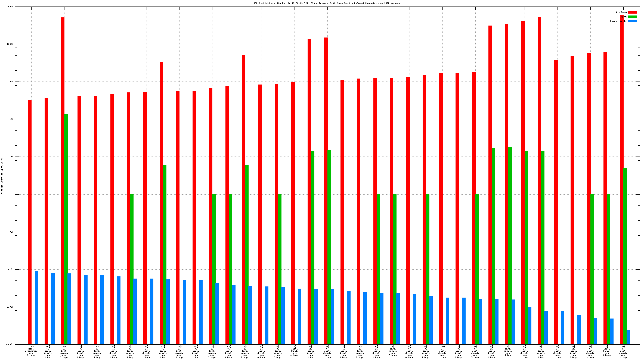This screenshot has width=644, height=362.
Task: Click the blue score bar for zen.spamhaus.org
Action: pos(36,307)
